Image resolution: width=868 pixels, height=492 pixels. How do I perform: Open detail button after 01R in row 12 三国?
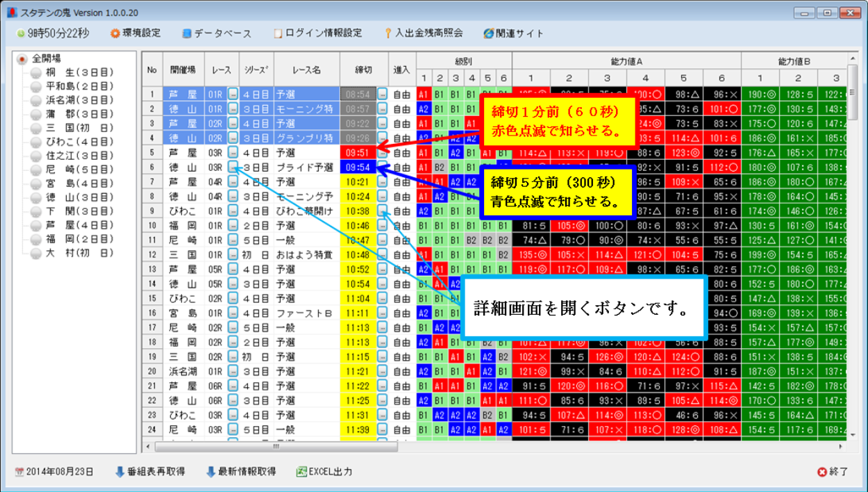point(233,254)
